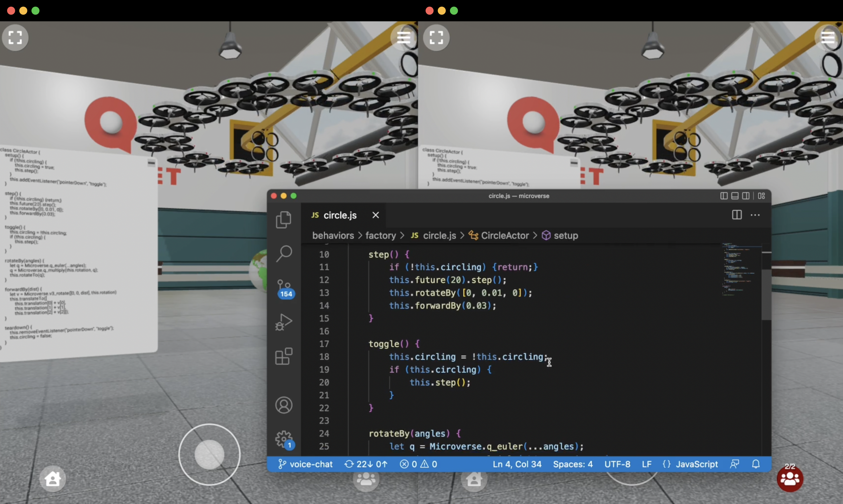
Task: Click the joystick knob in the left world
Action: (209, 454)
